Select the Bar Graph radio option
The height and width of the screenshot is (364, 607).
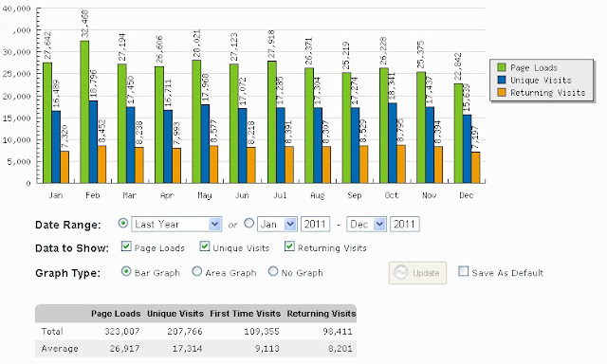(126, 271)
